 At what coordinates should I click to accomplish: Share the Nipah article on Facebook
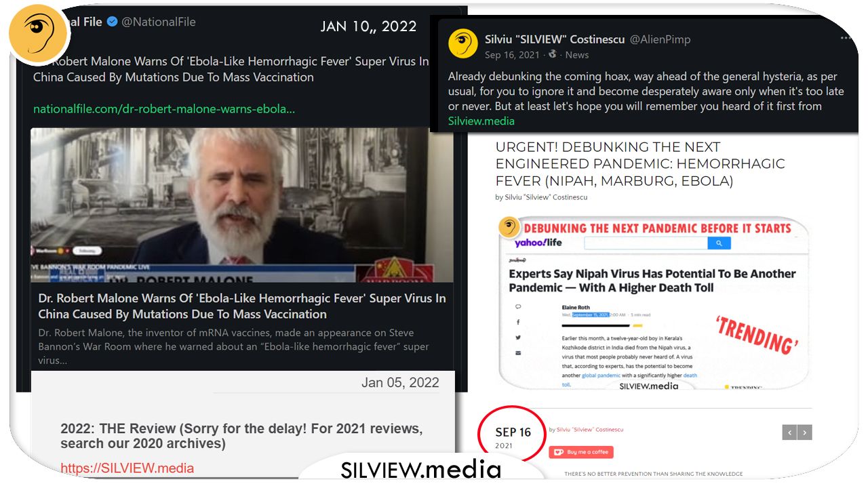[x=518, y=322]
